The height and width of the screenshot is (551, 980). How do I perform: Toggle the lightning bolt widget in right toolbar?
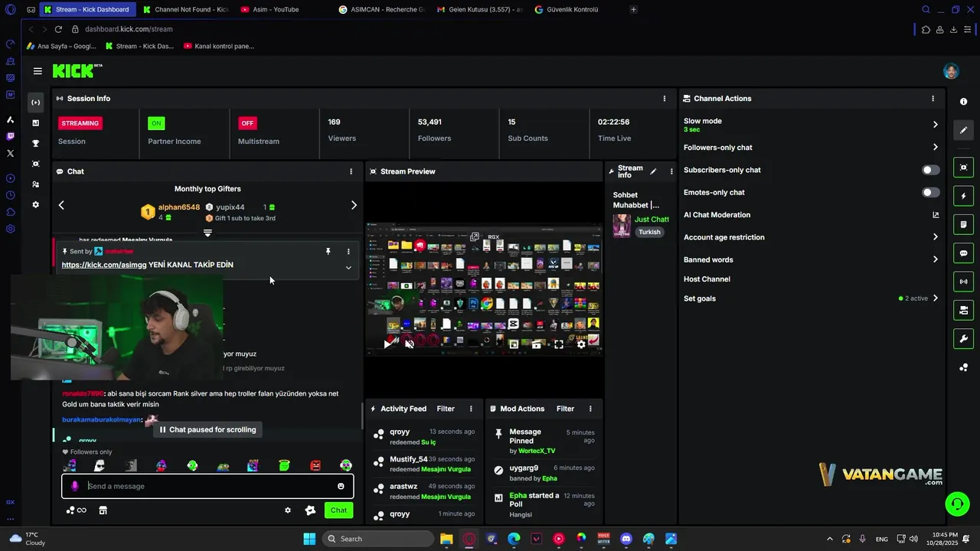point(963,196)
